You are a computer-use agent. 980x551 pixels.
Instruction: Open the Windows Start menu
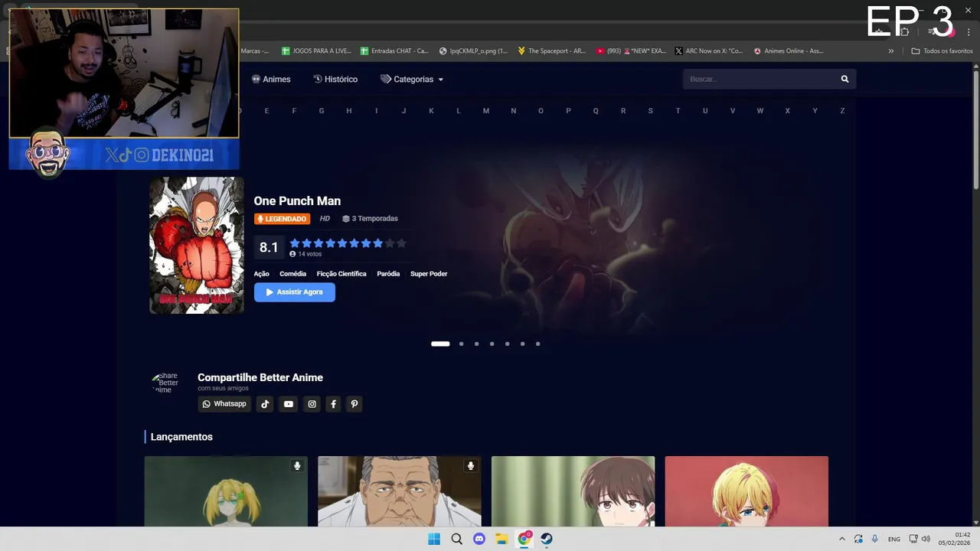(434, 539)
